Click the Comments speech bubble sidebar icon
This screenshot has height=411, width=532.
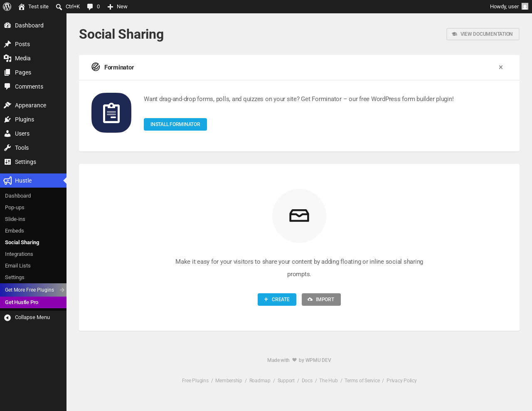click(x=7, y=87)
